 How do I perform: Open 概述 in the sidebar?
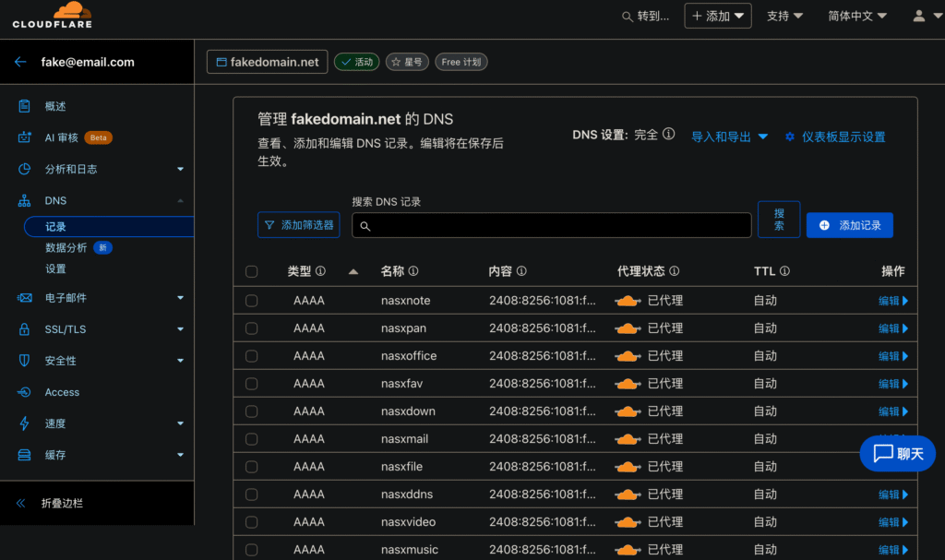[55, 106]
